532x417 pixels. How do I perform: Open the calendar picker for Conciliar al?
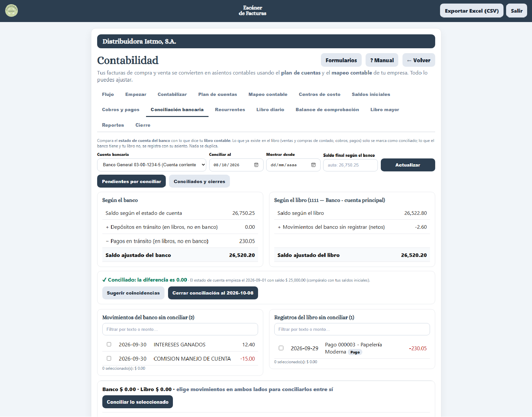(x=256, y=165)
